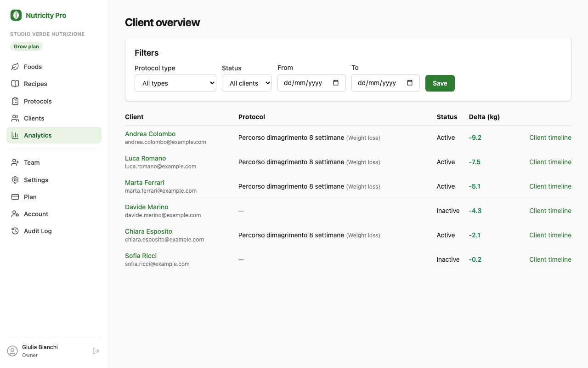View Client timeline for Luca Romano
Screen dimensions: 588x368
point(550,162)
